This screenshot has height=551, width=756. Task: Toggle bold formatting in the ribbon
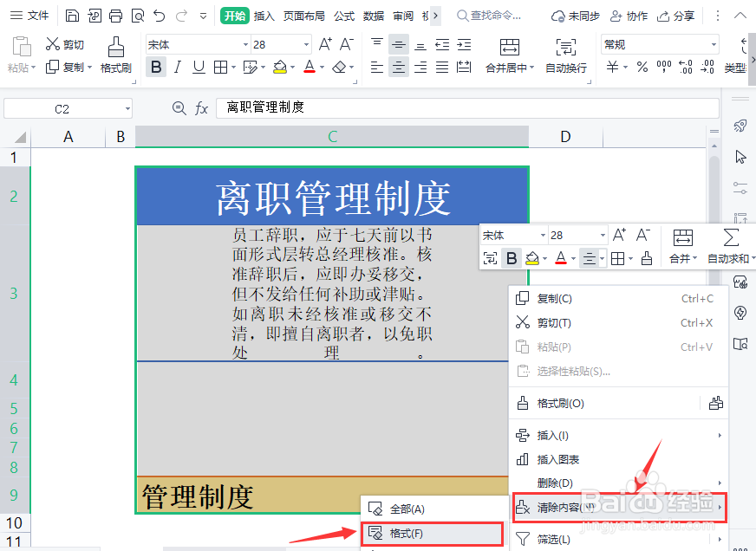[x=158, y=66]
